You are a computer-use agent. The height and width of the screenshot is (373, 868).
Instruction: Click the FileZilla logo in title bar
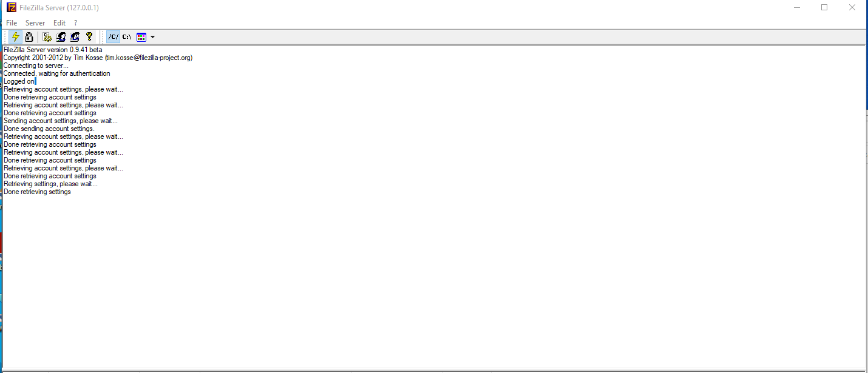(x=12, y=7)
